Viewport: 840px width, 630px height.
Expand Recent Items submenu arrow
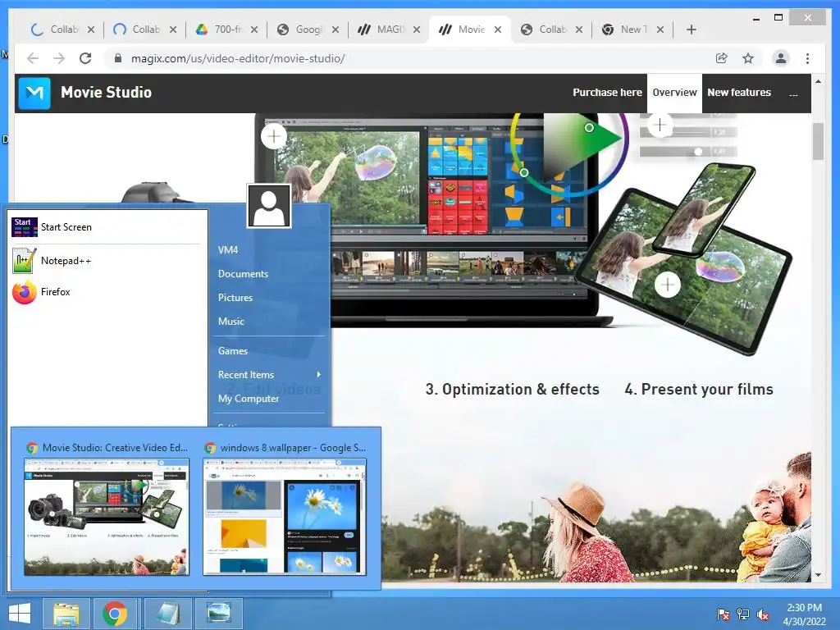click(319, 374)
